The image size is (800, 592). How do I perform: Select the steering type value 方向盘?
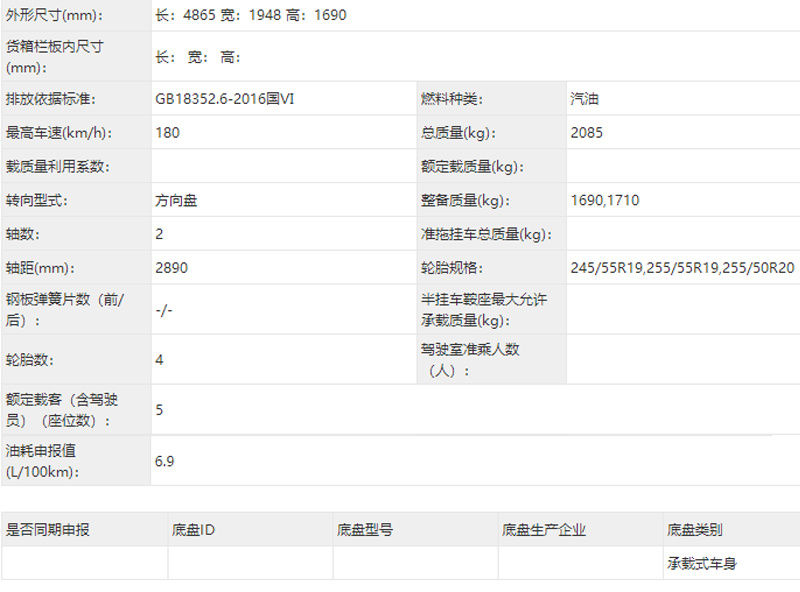pos(176,200)
